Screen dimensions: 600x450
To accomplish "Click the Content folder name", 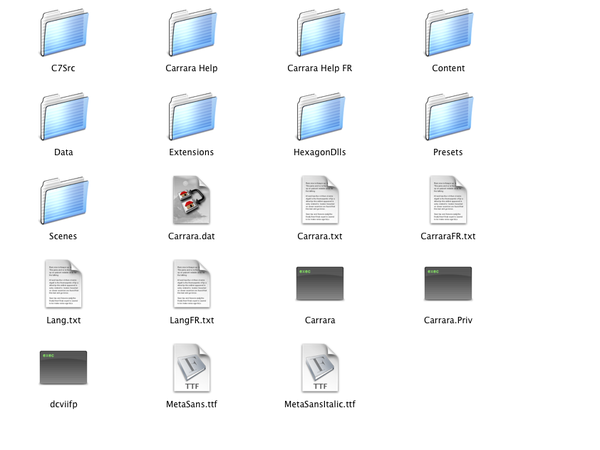I will click(448, 68).
